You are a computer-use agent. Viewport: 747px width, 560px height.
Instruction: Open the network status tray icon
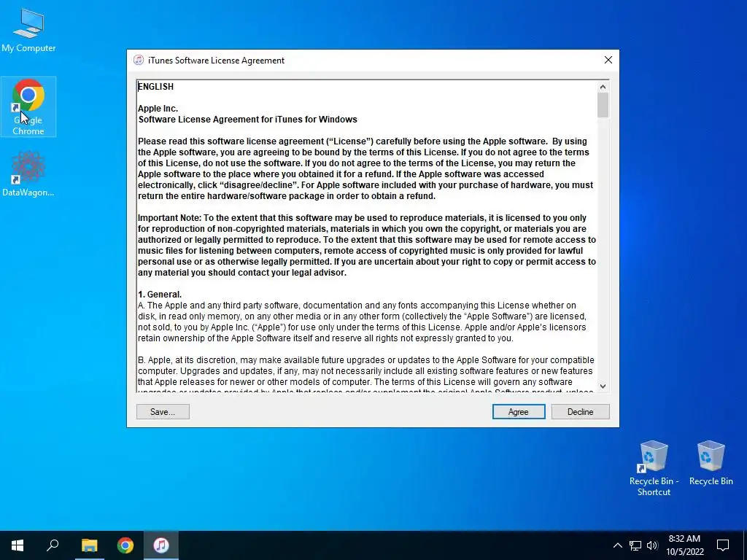(x=635, y=545)
